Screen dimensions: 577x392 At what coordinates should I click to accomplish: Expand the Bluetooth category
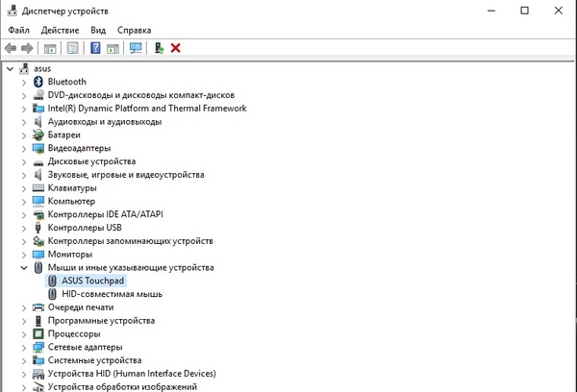24,82
